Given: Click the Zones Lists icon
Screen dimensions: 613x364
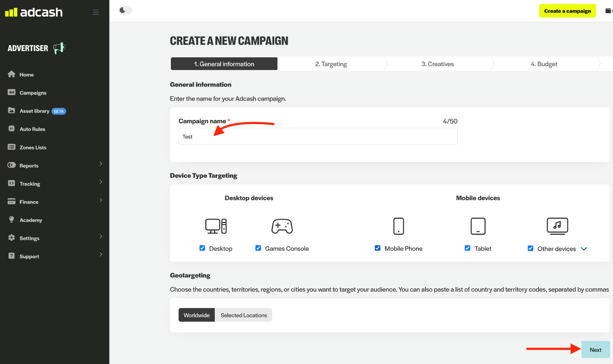Looking at the screenshot, I should coord(11,147).
